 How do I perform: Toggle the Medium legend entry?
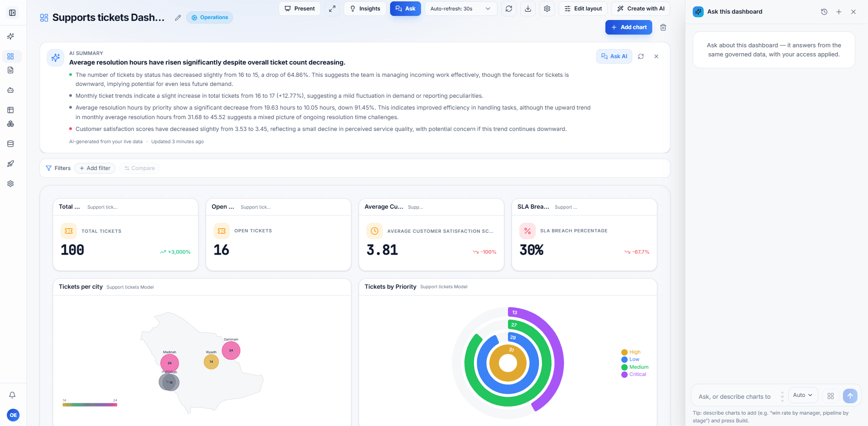(x=635, y=367)
